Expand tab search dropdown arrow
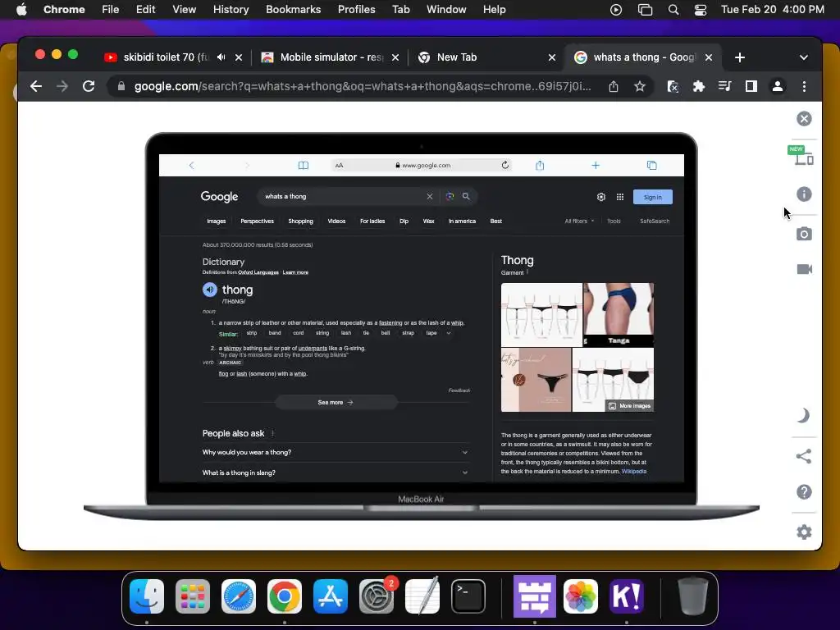The image size is (840, 630). 804,57
